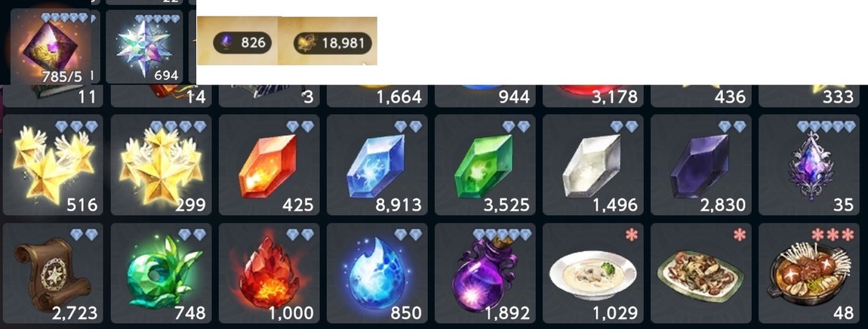This screenshot has height=329, width=868.
Task: Select the brown scroll item, count 2,723
Action: tap(53, 273)
